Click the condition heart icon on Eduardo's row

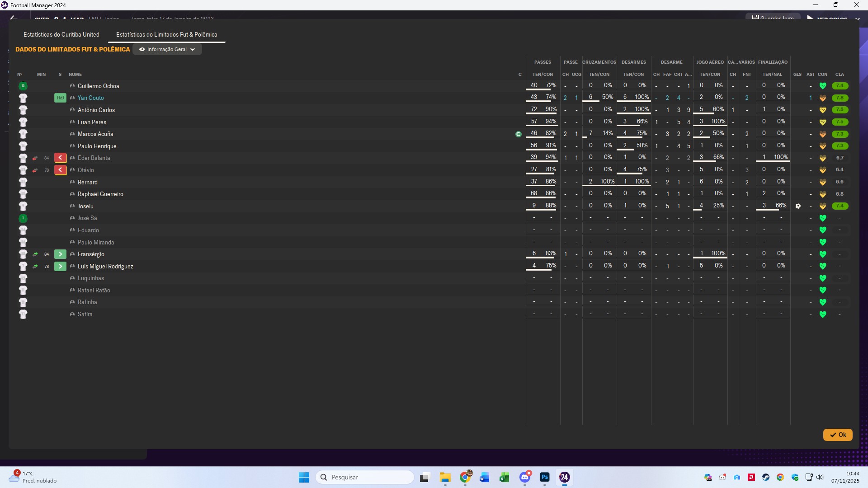click(823, 230)
